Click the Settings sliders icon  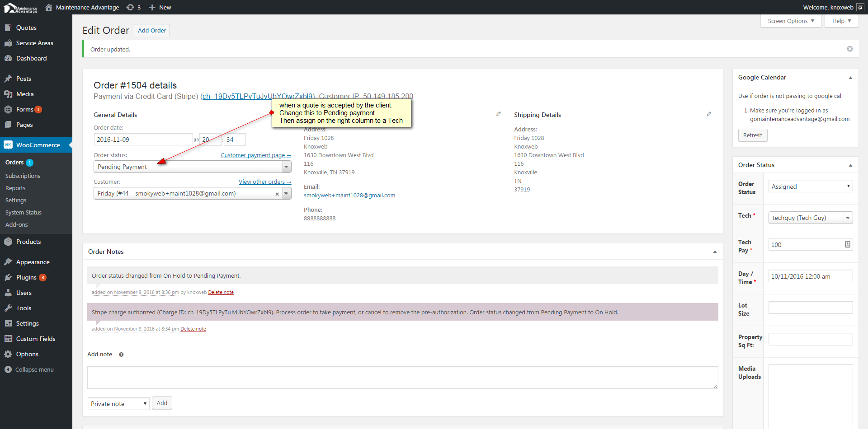(x=8, y=323)
